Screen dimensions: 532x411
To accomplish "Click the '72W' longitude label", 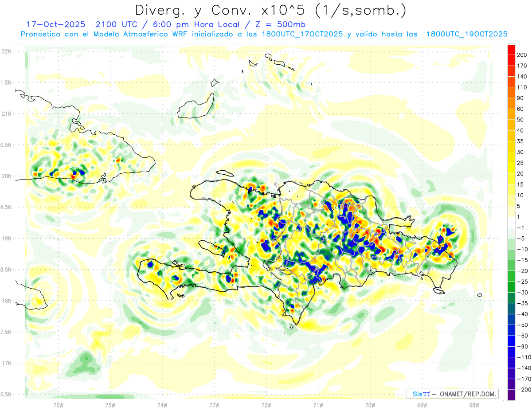I will [266, 405].
